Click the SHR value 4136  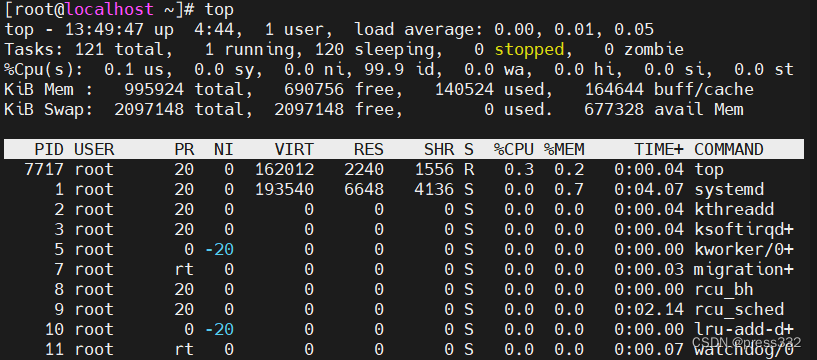click(x=434, y=189)
